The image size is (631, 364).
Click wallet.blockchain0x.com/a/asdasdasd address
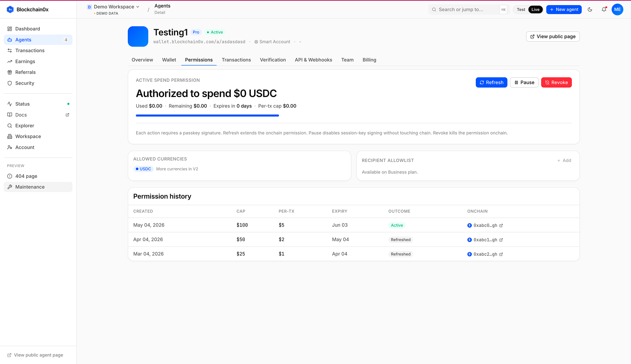[x=199, y=42]
